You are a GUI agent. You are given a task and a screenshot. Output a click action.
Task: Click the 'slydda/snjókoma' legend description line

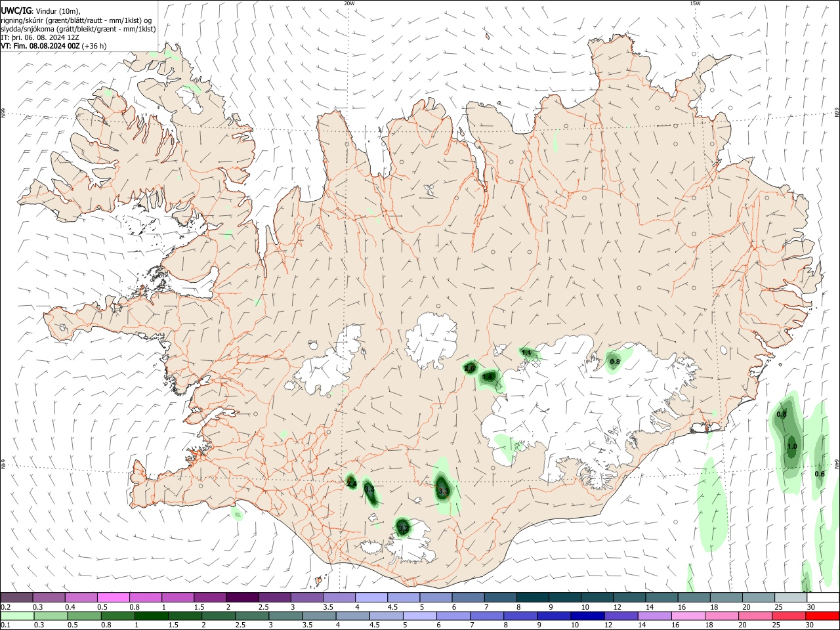(x=78, y=29)
